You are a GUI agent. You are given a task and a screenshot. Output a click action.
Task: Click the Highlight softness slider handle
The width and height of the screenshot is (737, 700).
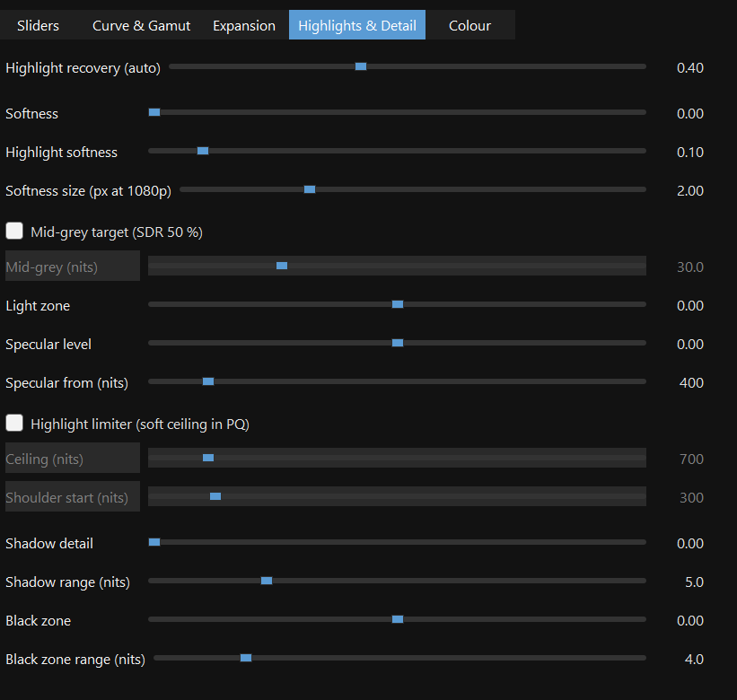pyautogui.click(x=203, y=151)
